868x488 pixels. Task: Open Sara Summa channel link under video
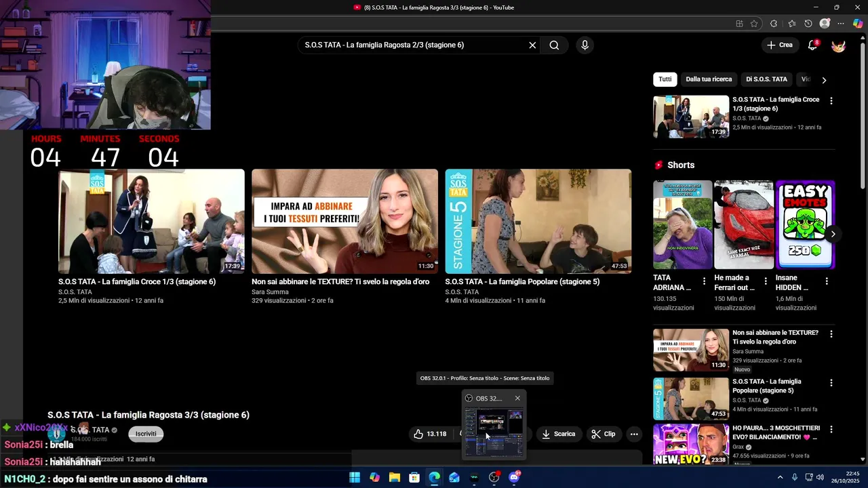270,292
